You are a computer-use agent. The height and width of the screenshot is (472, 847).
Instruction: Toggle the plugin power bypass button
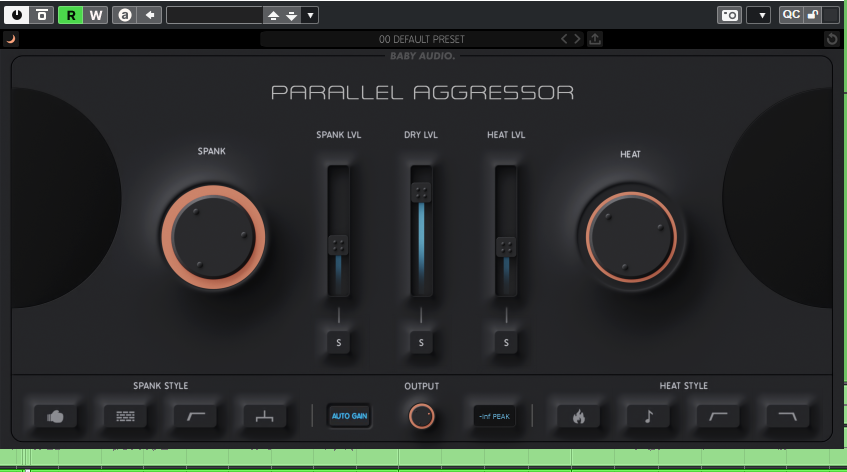[x=17, y=15]
